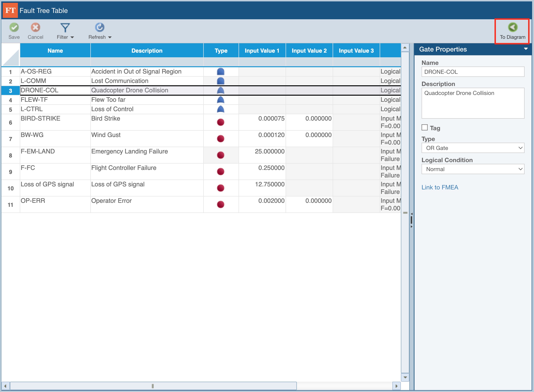Click the red event icon for BIRD-STRIKE
The height and width of the screenshot is (392, 534).
click(x=220, y=122)
